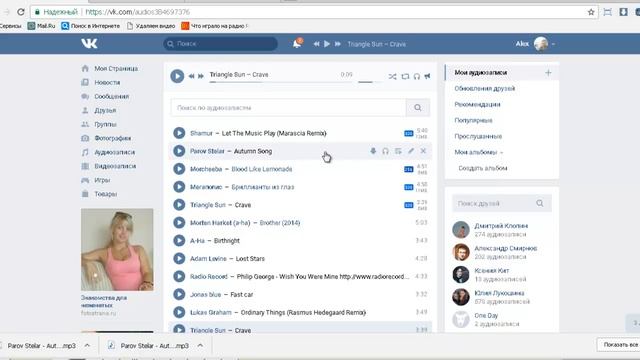Play Morten Harket – Brother (2014)
This screenshot has width=640, height=360.
pos(179,223)
